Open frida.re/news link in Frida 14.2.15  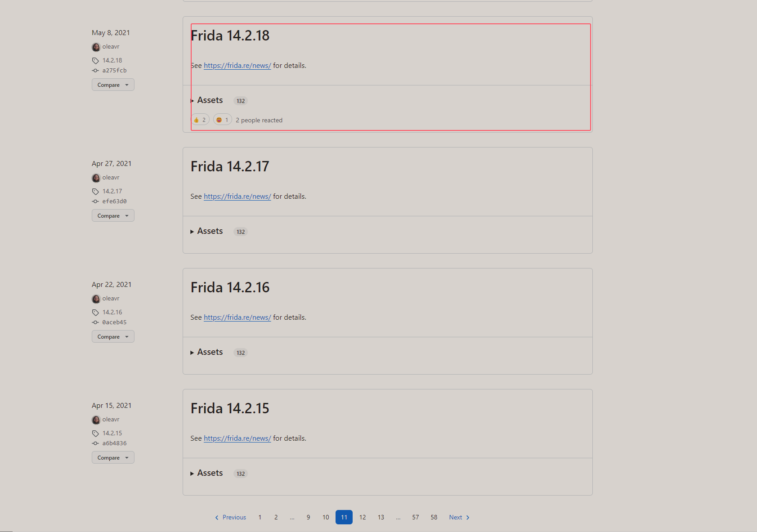point(237,438)
